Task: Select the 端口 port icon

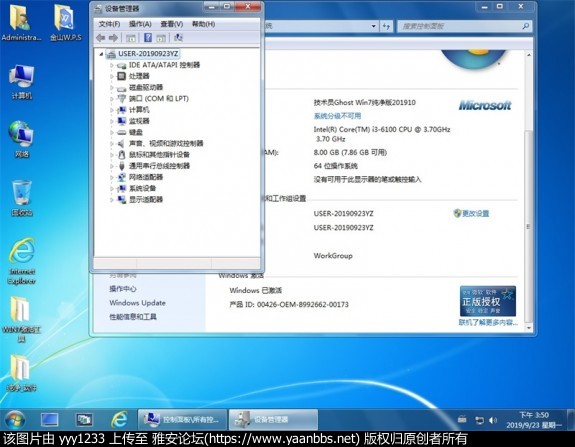Action: [121, 99]
